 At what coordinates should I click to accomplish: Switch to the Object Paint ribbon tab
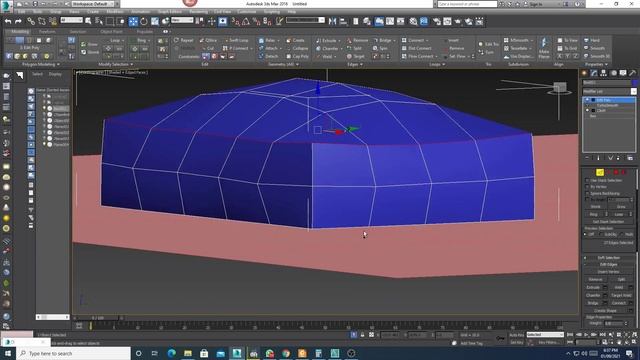pos(111,32)
